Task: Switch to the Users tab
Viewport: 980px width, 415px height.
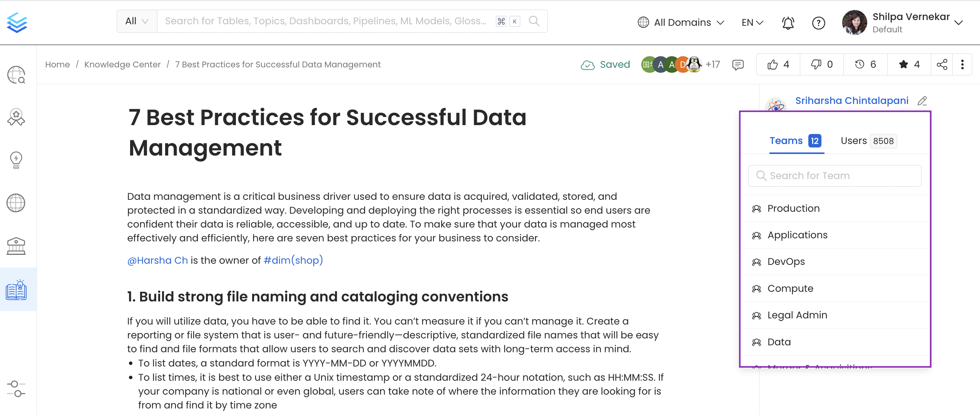Action: pos(868,141)
